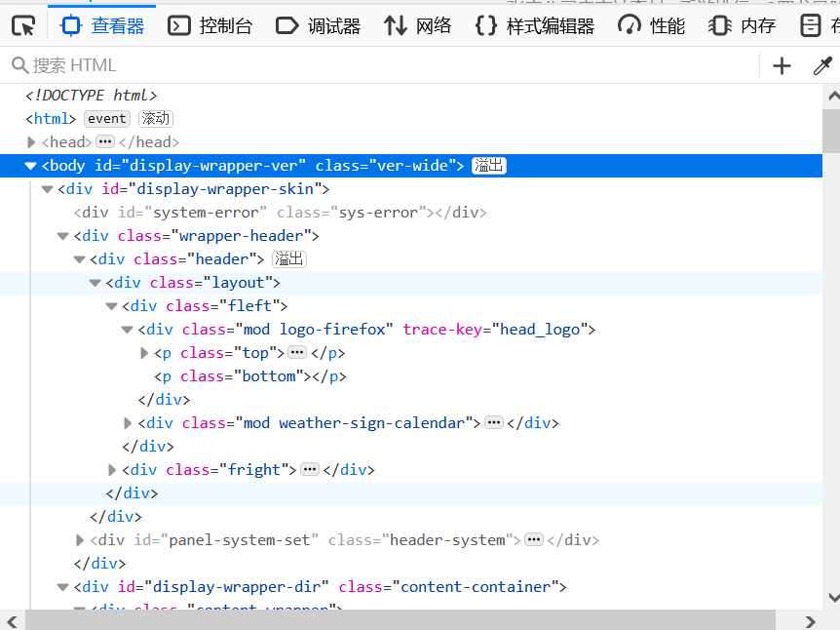This screenshot has width=840, height=630.
Task: Click the horizontal scrollbar thumb
Action: 401,620
